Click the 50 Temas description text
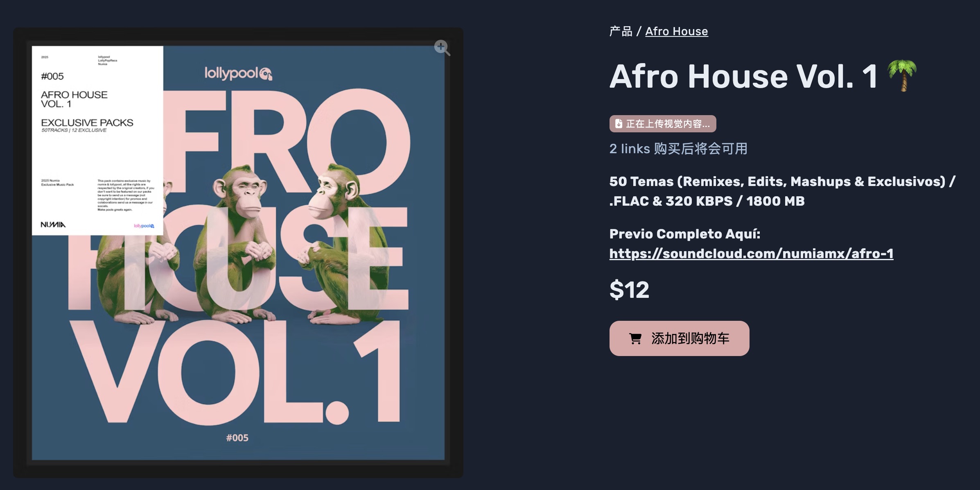Image resolution: width=980 pixels, height=490 pixels. (782, 191)
